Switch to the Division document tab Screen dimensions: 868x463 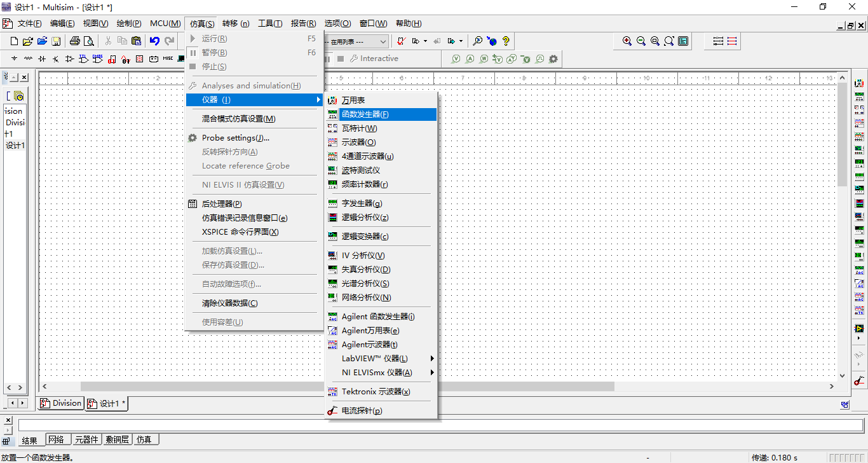click(x=61, y=403)
